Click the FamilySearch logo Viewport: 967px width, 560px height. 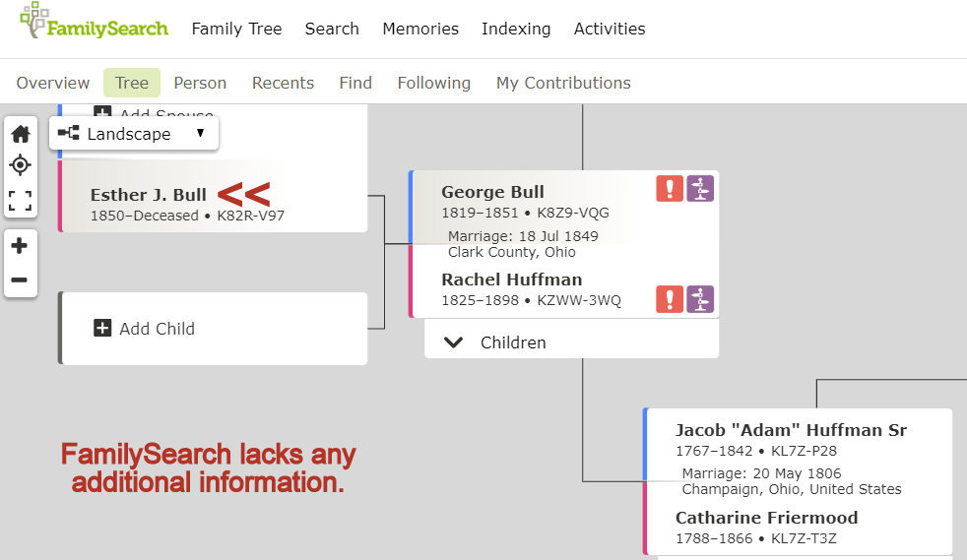coord(94,22)
